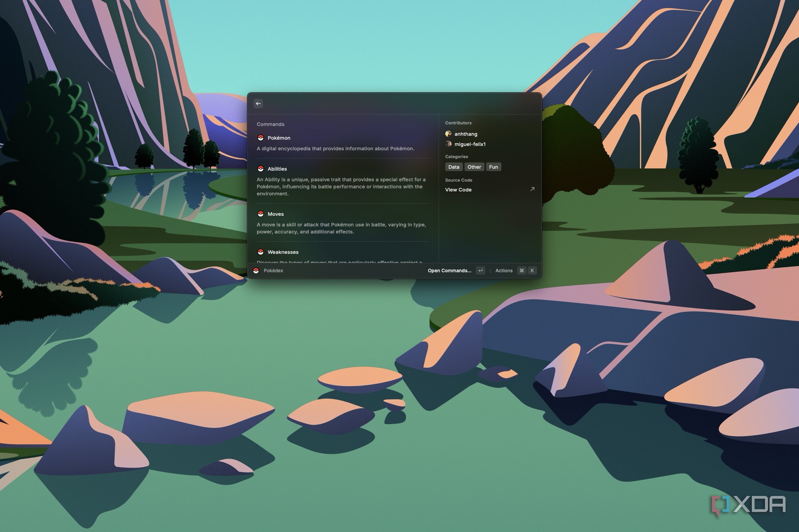
Task: Open the Abilities command
Action: click(277, 169)
